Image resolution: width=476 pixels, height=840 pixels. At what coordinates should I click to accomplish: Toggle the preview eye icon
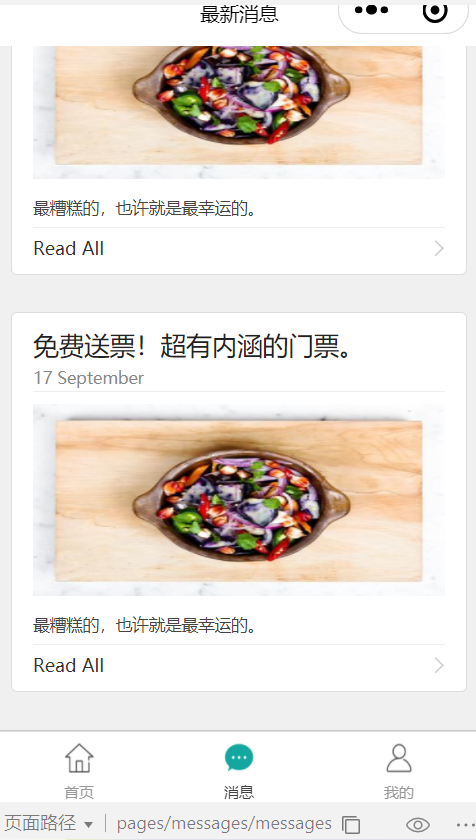[x=418, y=824]
